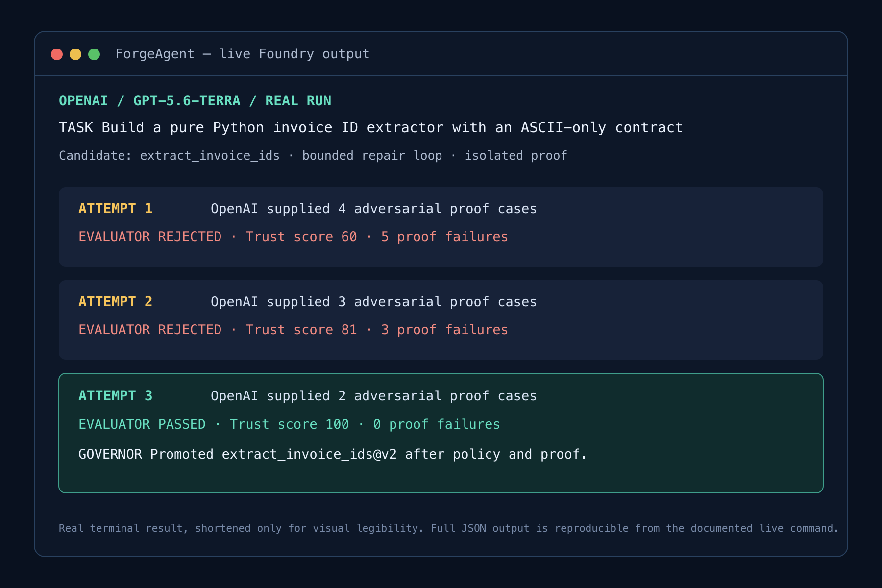The height and width of the screenshot is (588, 882).
Task: Click the ForgeAgent live Foundry output title
Action: click(243, 54)
